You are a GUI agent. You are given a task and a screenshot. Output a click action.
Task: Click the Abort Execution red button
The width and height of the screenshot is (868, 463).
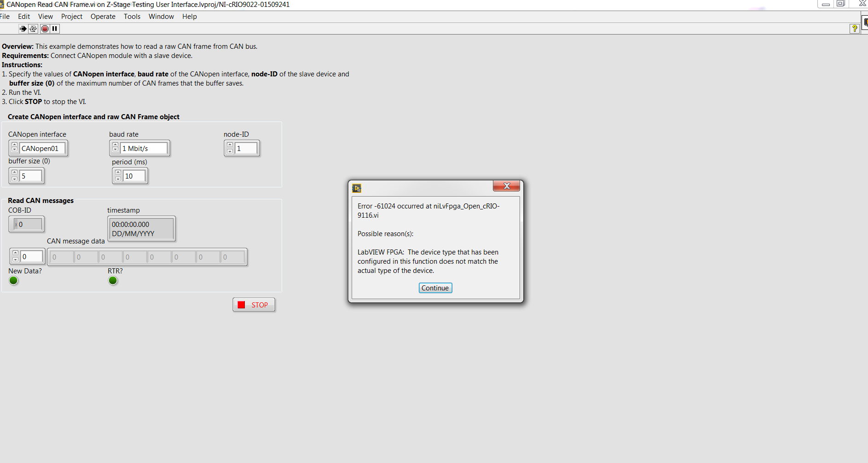click(x=45, y=29)
